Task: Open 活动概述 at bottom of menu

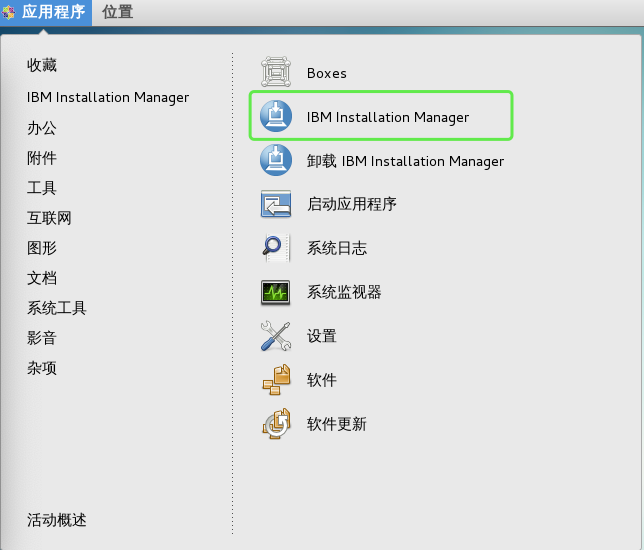Action: (57, 520)
